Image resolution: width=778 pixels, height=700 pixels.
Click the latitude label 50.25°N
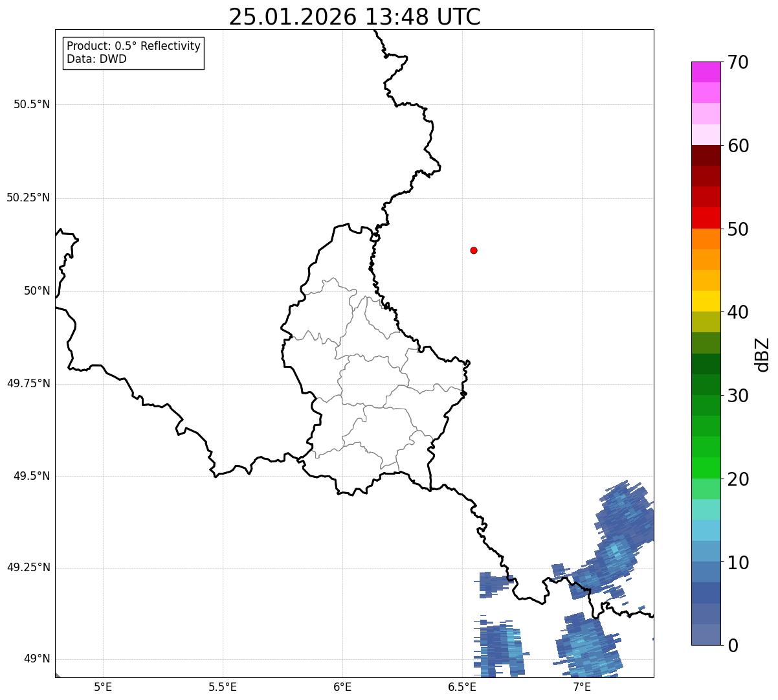pyautogui.click(x=28, y=198)
